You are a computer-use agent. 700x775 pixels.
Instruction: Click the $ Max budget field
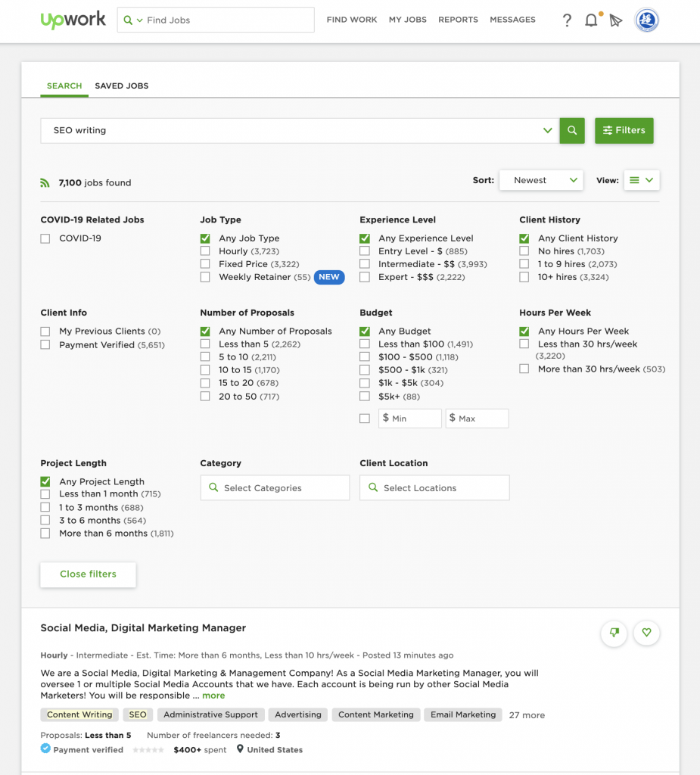coord(477,419)
